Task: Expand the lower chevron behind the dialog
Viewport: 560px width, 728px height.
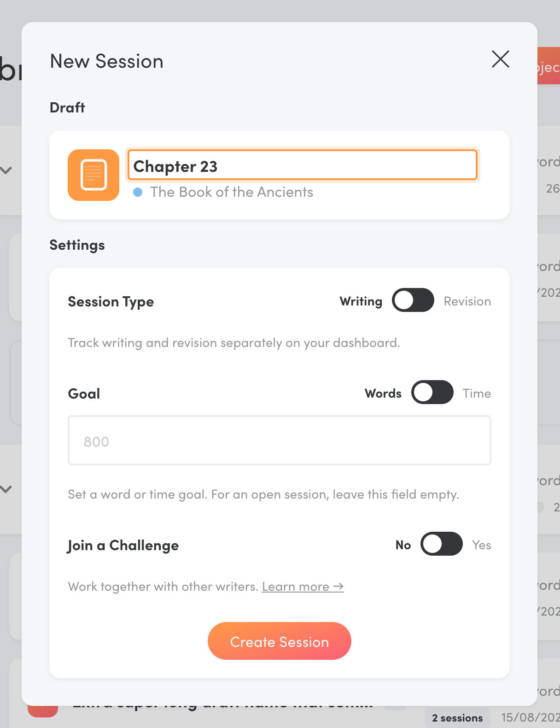Action: (6, 489)
